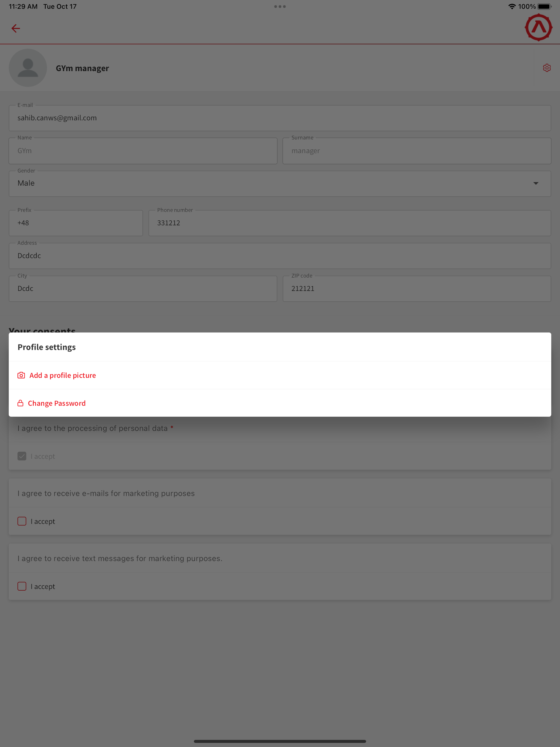
Task: Check marketing e-mails I accept box
Action: pos(22,521)
